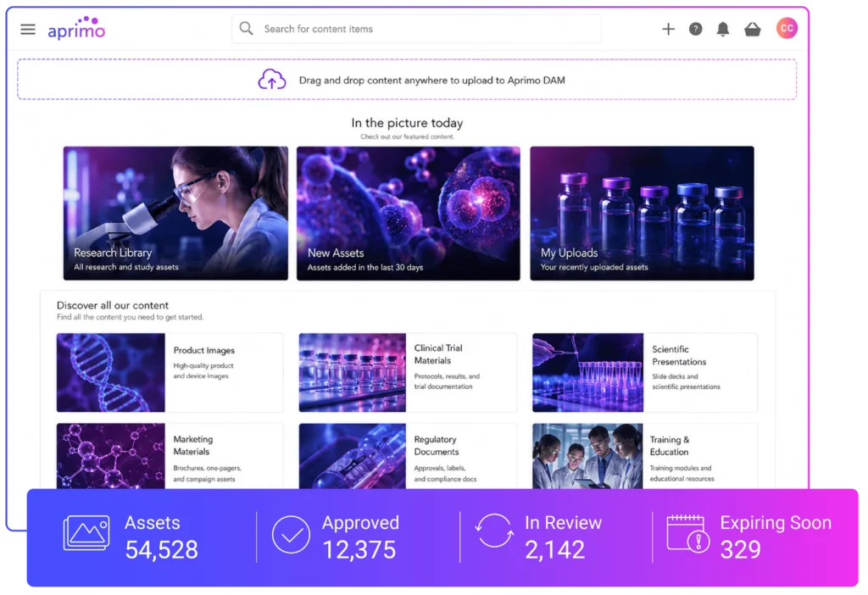Click the Aprimo logo

(x=76, y=28)
